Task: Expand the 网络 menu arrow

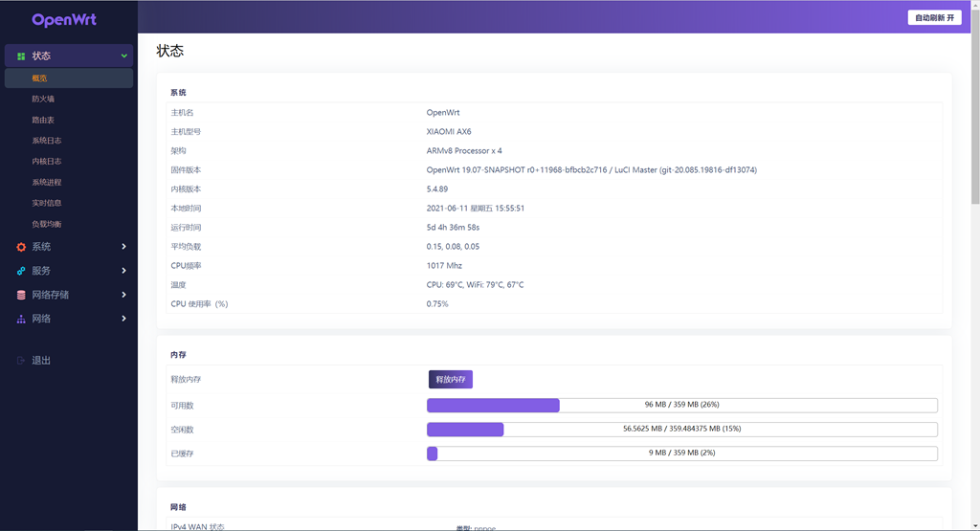Action: (x=123, y=319)
